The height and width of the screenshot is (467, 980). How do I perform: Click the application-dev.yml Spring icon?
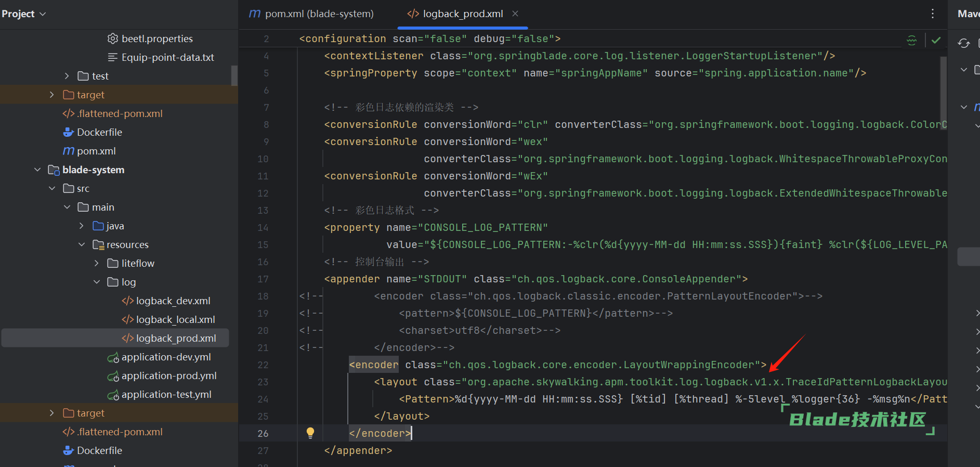pyautogui.click(x=113, y=357)
